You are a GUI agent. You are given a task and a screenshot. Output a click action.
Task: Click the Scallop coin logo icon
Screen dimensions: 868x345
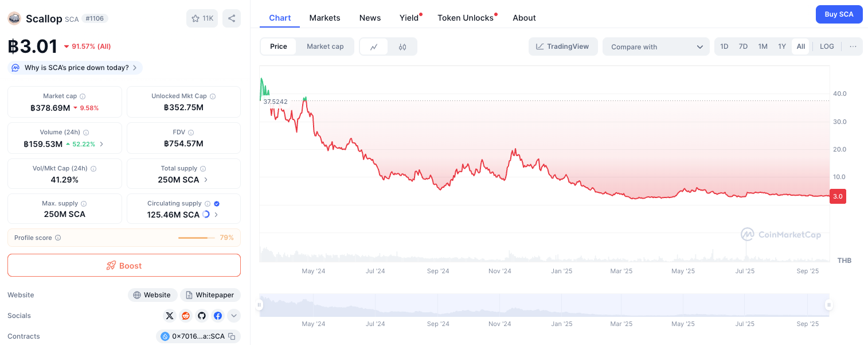pos(14,18)
